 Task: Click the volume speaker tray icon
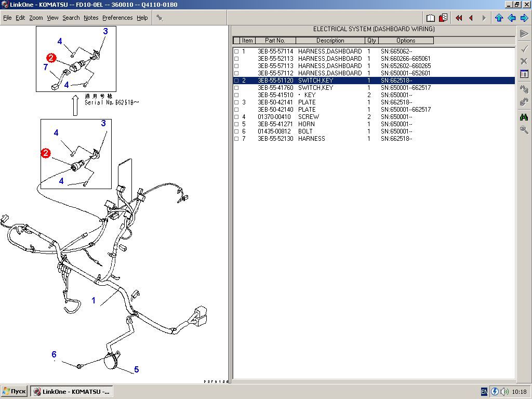[504, 392]
